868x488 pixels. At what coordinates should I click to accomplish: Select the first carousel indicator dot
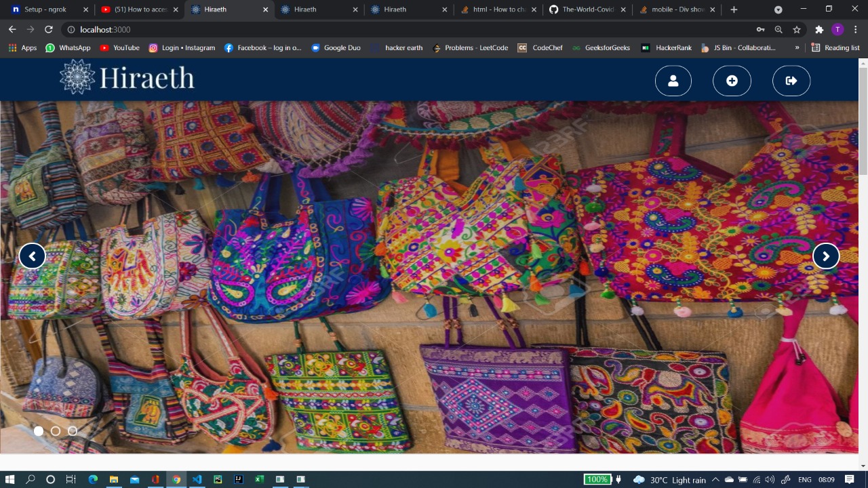39,431
